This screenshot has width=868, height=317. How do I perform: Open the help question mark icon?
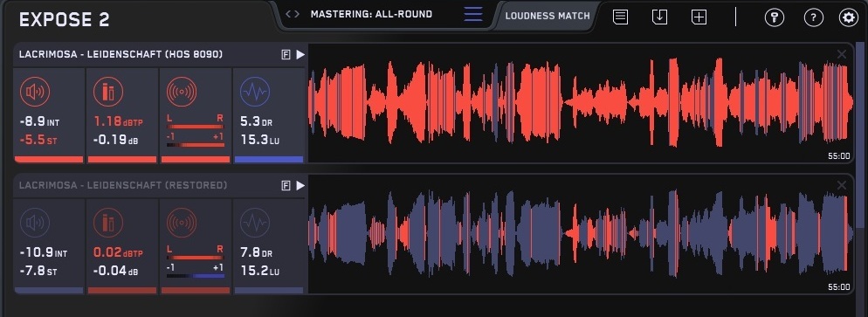813,17
